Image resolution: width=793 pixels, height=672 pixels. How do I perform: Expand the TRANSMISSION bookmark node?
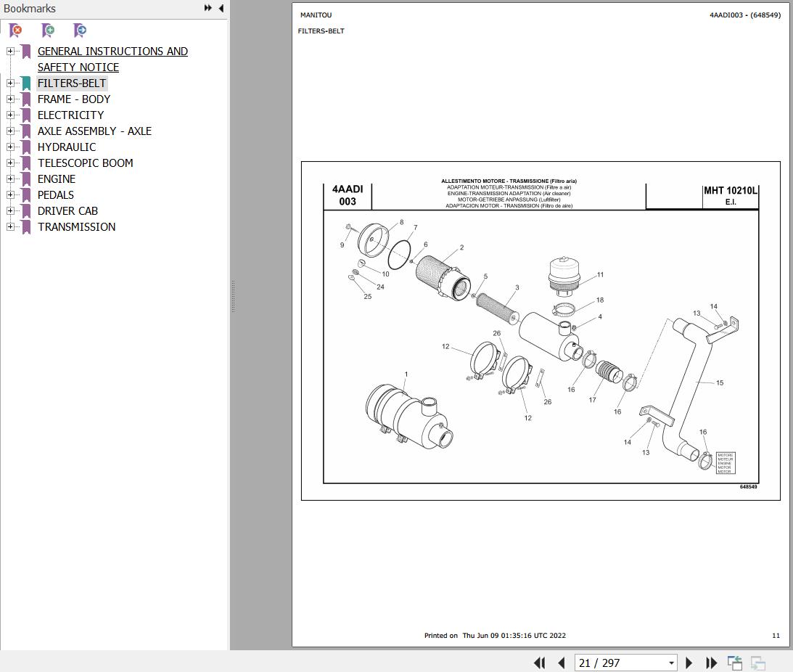10,226
